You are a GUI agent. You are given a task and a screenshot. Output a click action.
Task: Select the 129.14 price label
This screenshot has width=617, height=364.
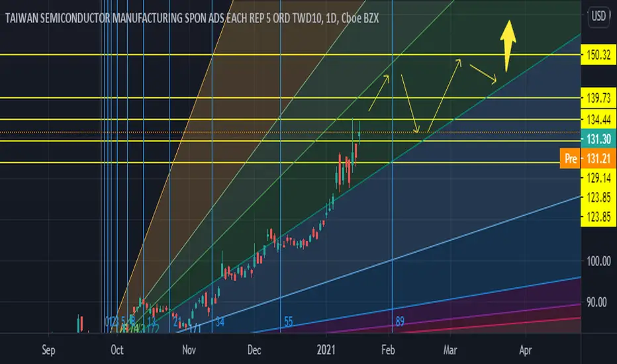[x=598, y=178]
